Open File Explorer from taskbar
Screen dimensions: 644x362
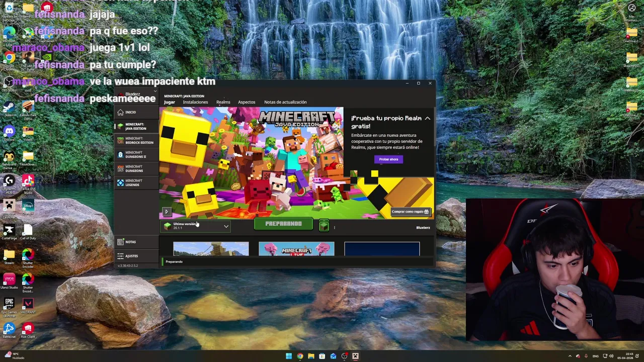[x=311, y=356]
